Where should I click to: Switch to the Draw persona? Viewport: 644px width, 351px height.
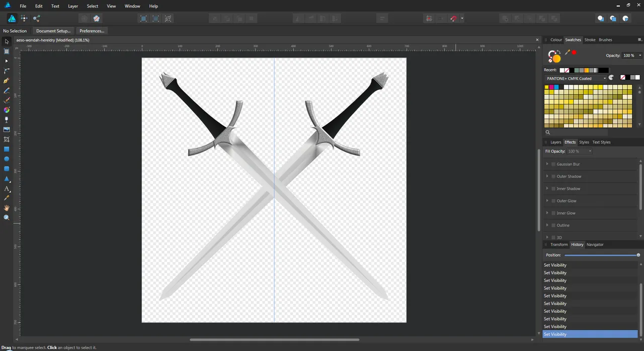click(x=12, y=18)
